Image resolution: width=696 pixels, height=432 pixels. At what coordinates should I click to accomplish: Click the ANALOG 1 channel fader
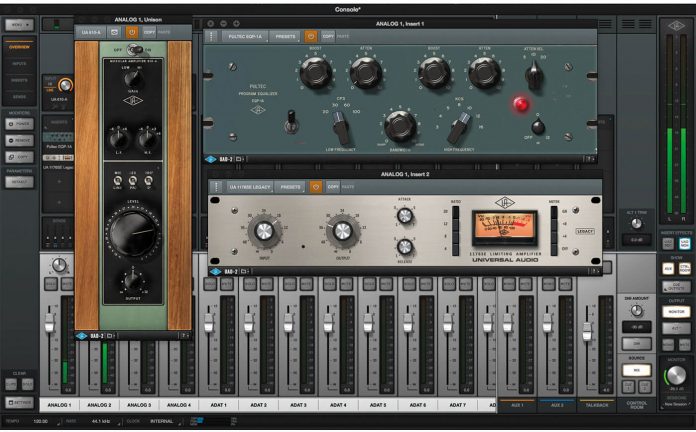pyautogui.click(x=47, y=324)
